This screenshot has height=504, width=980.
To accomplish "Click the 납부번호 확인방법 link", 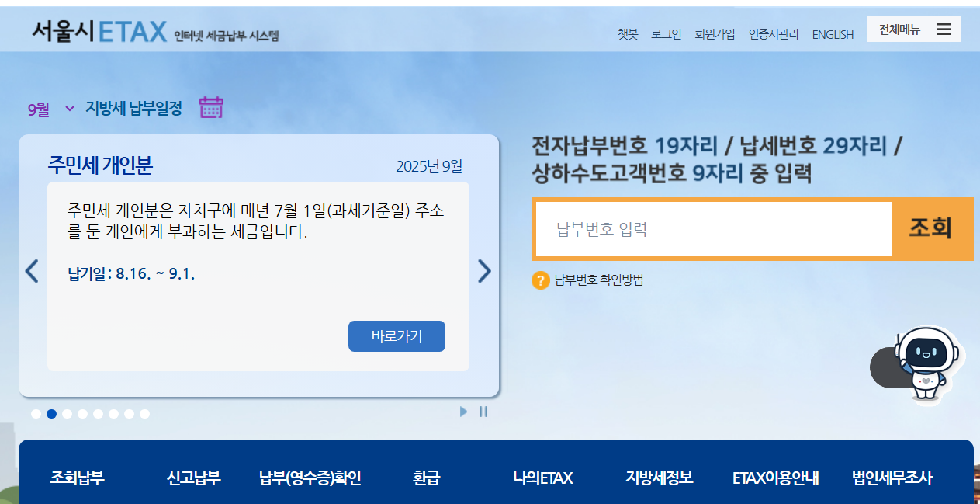I will point(598,280).
